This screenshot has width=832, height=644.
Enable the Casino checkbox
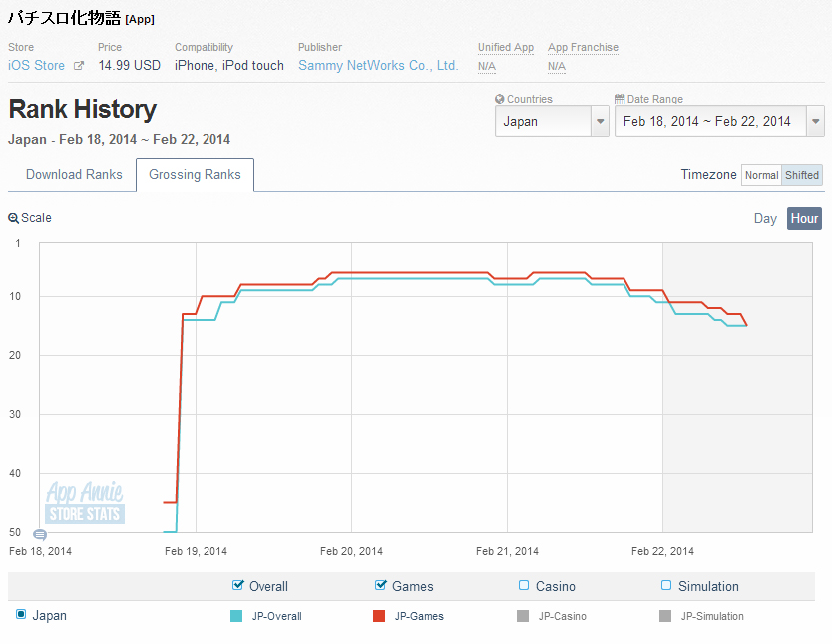tap(524, 585)
